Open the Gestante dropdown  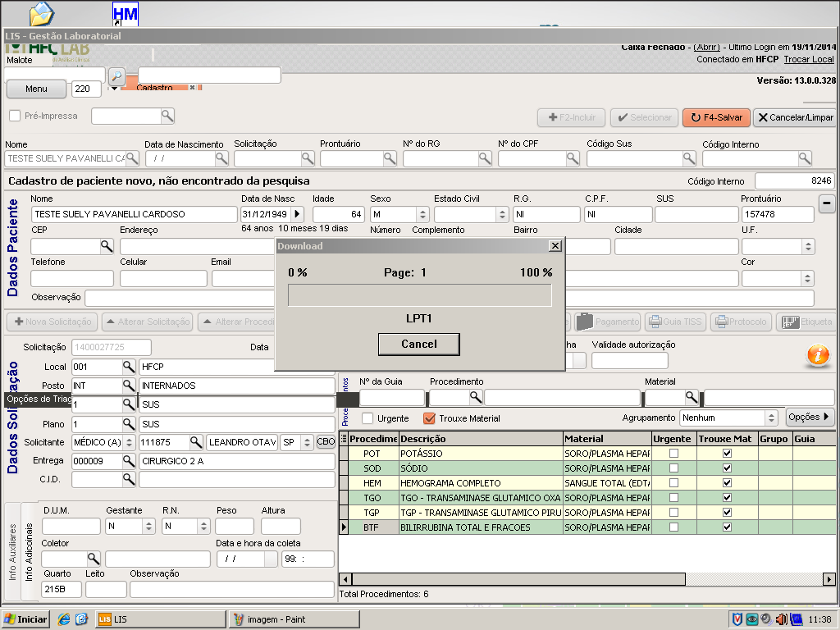click(x=149, y=526)
